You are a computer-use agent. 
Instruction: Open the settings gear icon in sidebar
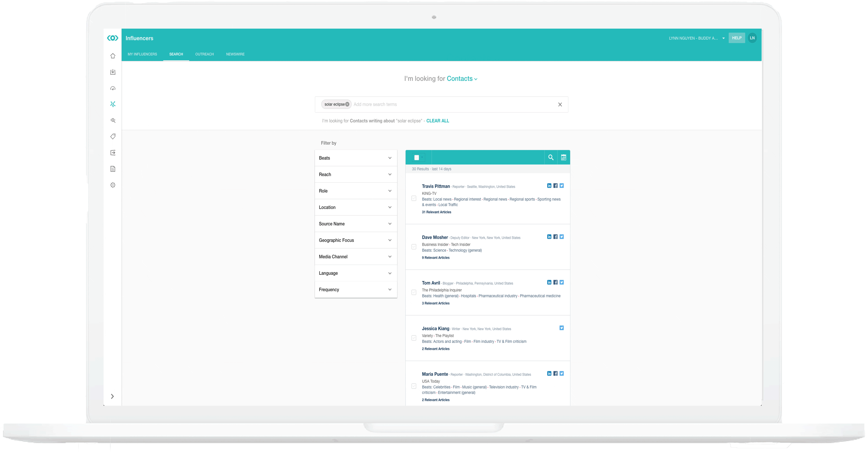click(113, 185)
